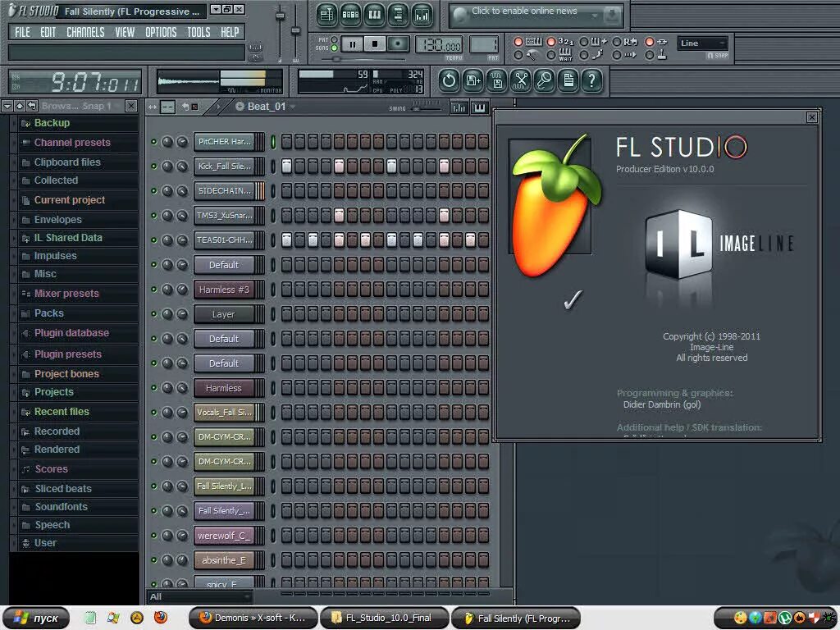
Task: Click the one-click recording microphone icon
Action: [545, 81]
